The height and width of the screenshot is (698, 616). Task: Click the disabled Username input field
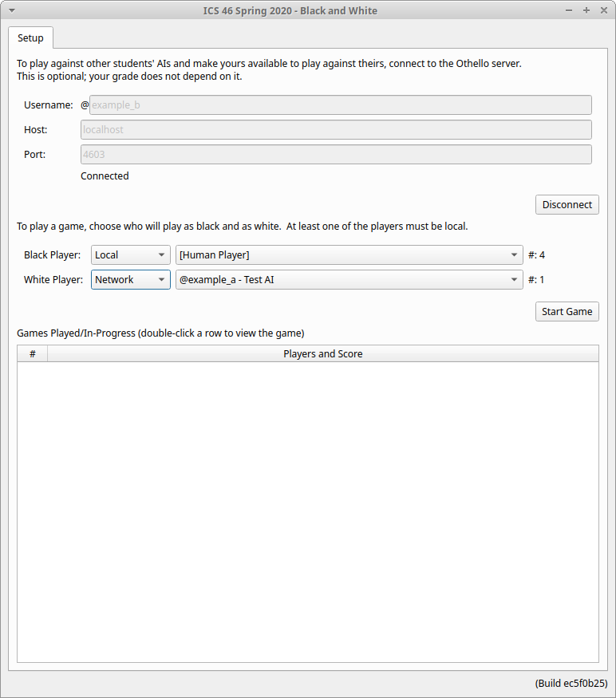(x=340, y=105)
